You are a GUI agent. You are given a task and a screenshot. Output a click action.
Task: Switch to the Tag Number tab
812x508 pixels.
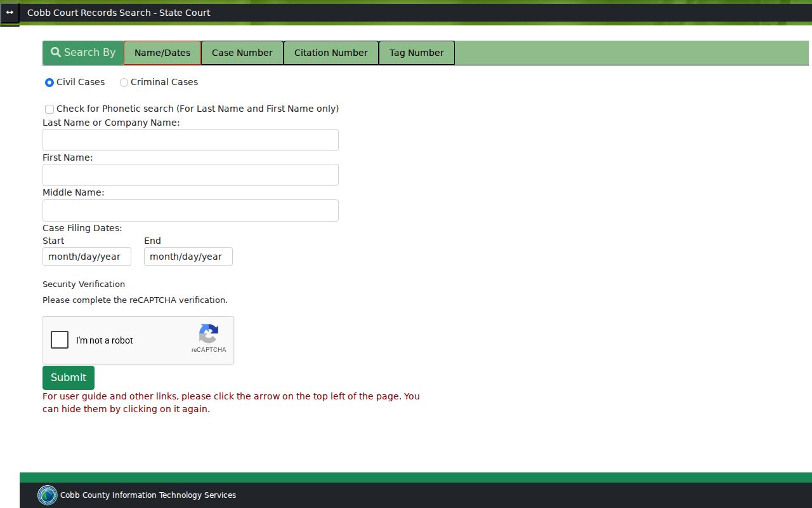[x=417, y=53]
